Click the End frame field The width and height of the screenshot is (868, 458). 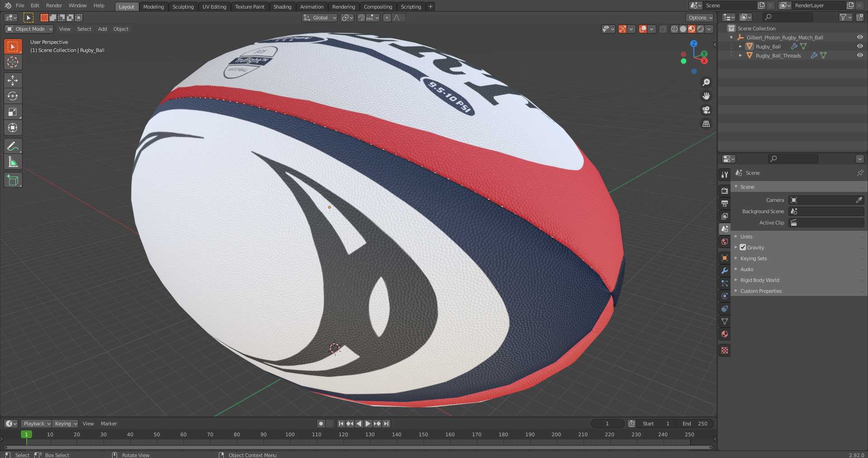pos(695,424)
